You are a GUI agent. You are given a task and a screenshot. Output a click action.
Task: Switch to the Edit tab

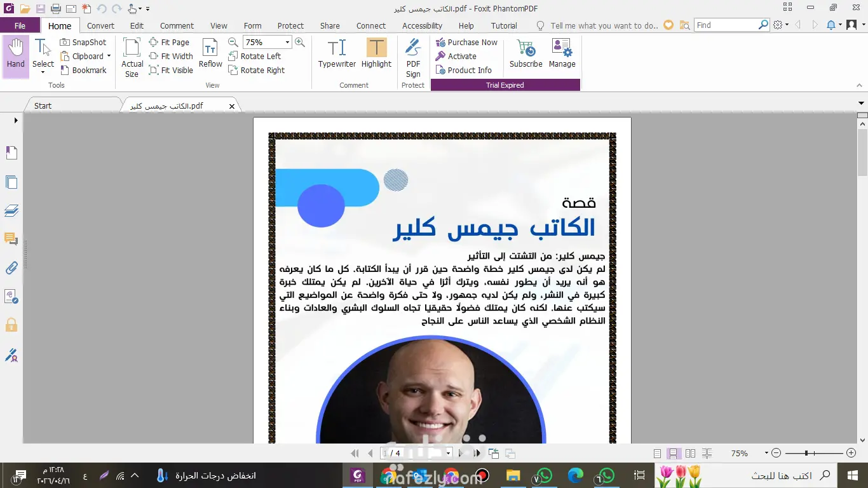(137, 25)
